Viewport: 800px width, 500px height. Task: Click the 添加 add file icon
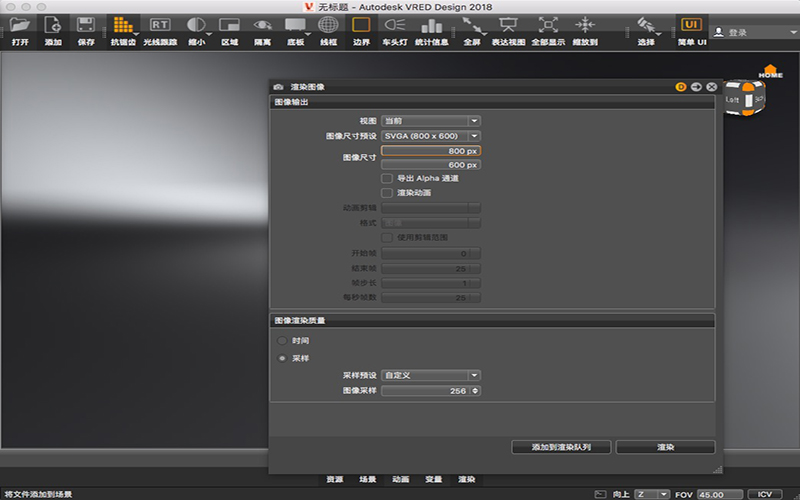coord(53,25)
